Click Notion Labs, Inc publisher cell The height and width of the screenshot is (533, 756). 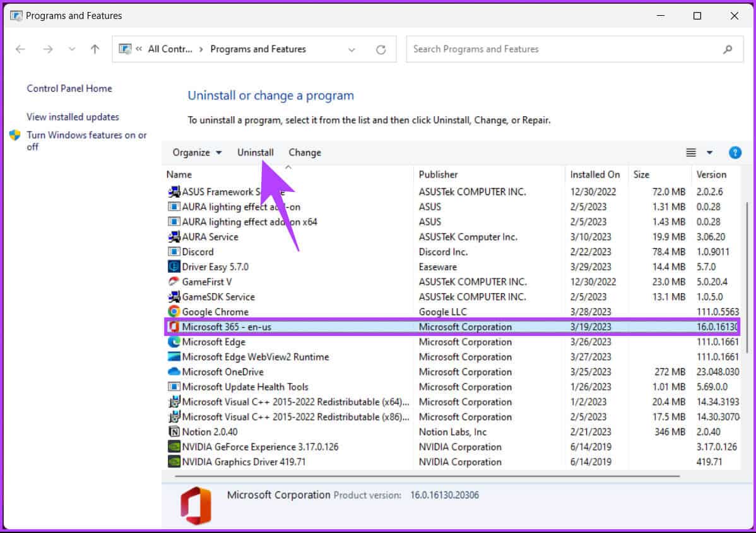(x=452, y=432)
